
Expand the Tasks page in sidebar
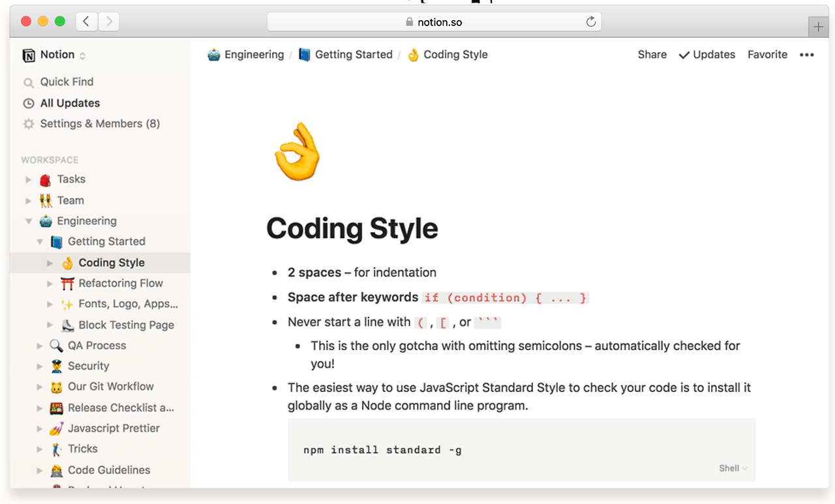point(28,180)
